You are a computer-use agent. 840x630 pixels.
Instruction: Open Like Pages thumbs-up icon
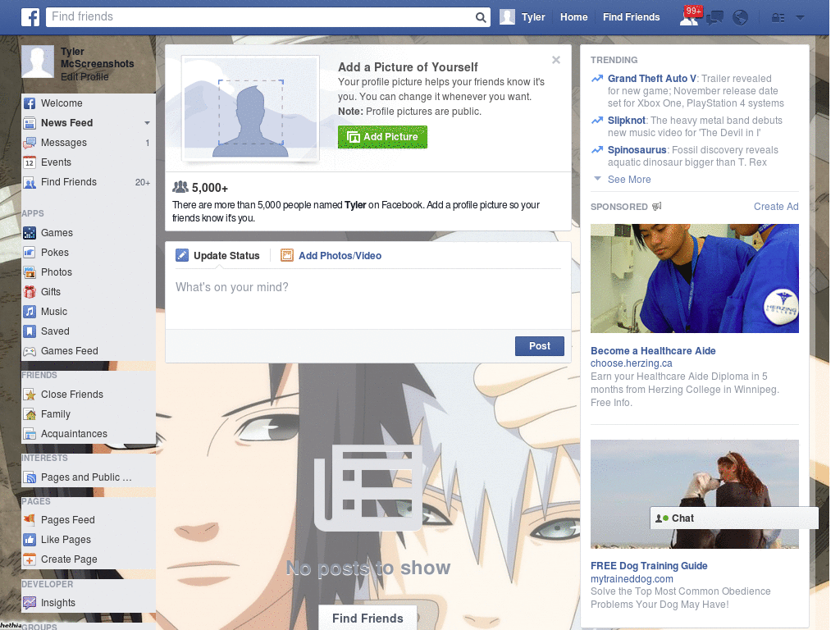pos(30,540)
